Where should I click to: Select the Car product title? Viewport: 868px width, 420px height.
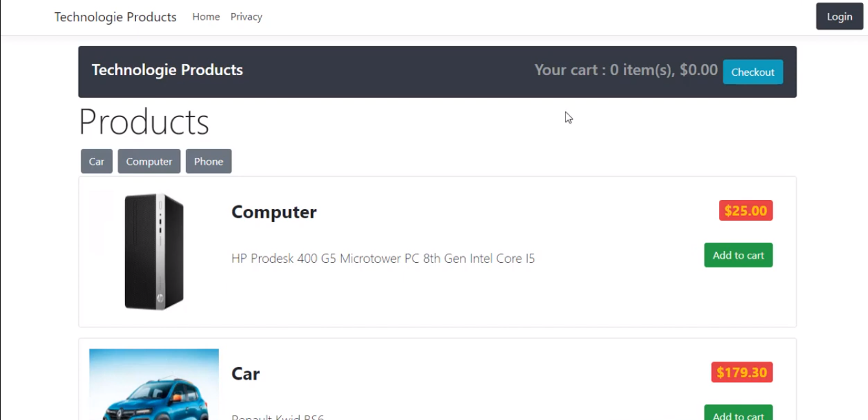point(246,374)
